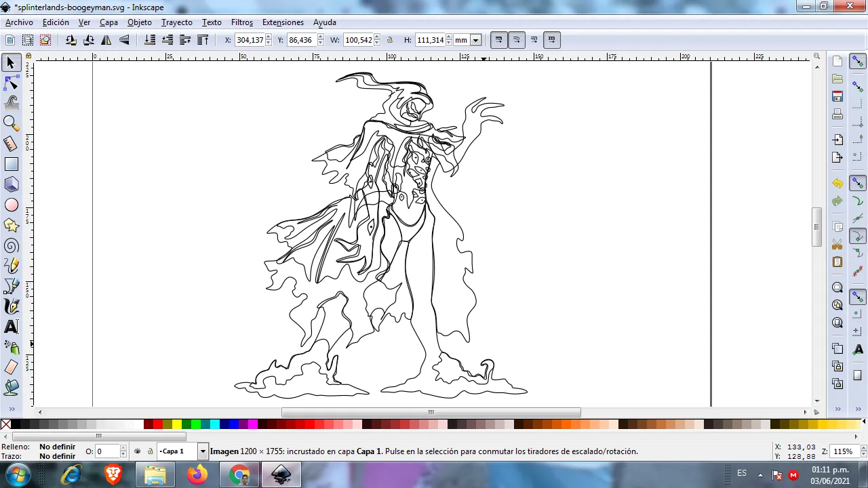Toggle width/height ratio lock
This screenshot has height=488, width=868.
(390, 40)
